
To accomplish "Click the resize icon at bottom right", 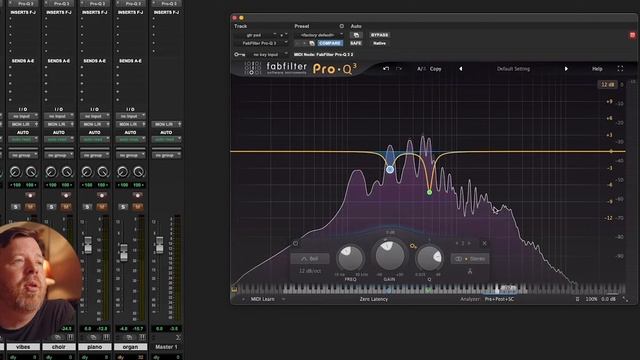I will tap(625, 299).
